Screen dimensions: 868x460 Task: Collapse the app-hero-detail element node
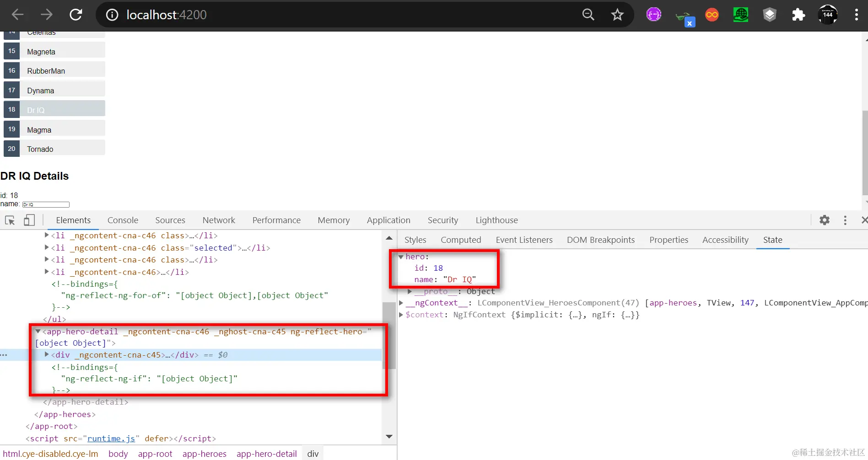[x=38, y=332]
